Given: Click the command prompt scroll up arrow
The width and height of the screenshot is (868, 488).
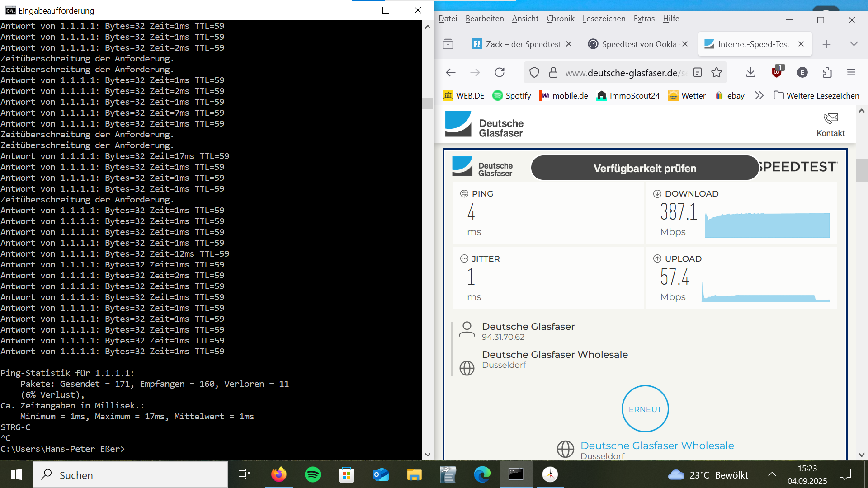Looking at the screenshot, I should click(428, 27).
